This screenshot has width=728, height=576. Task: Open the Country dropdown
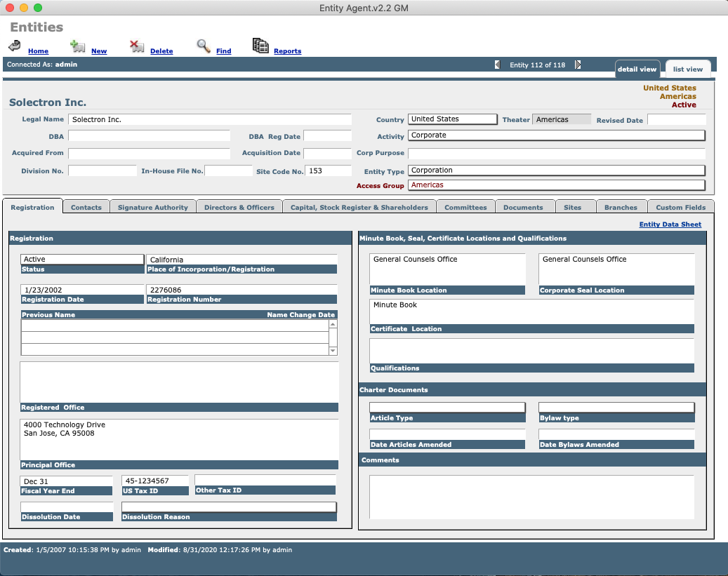click(453, 119)
